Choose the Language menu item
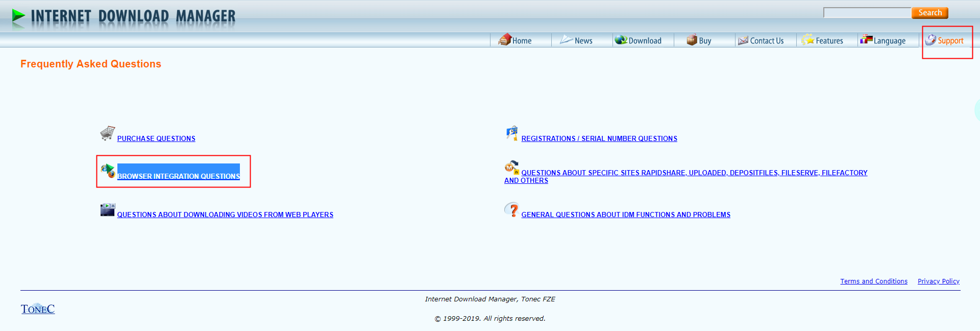 click(x=890, y=41)
